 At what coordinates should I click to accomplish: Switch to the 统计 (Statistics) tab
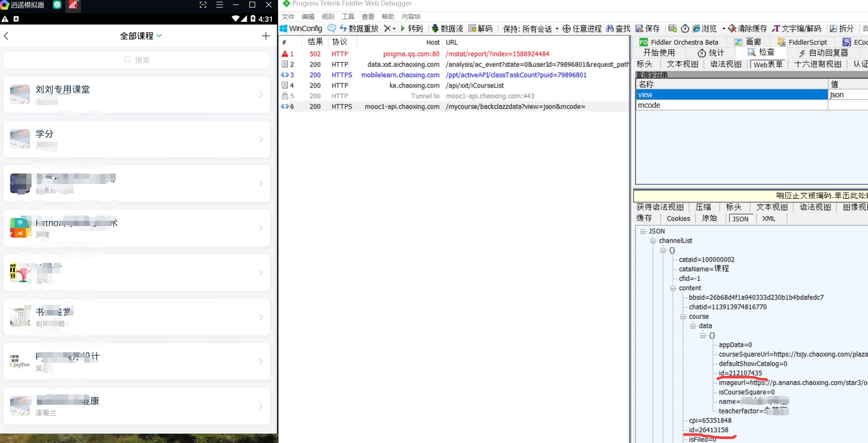(711, 53)
